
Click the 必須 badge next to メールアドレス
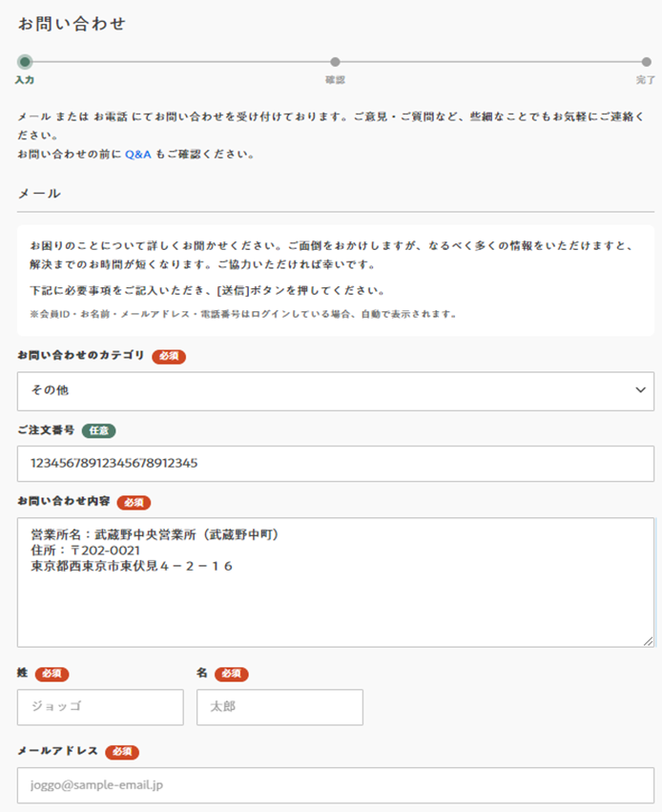click(122, 752)
